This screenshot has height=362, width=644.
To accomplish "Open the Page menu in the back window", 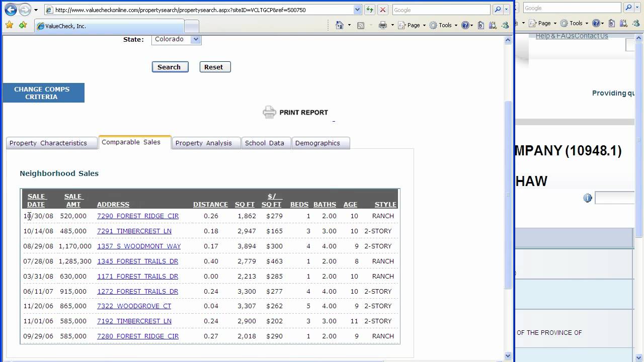I will 543,23.
